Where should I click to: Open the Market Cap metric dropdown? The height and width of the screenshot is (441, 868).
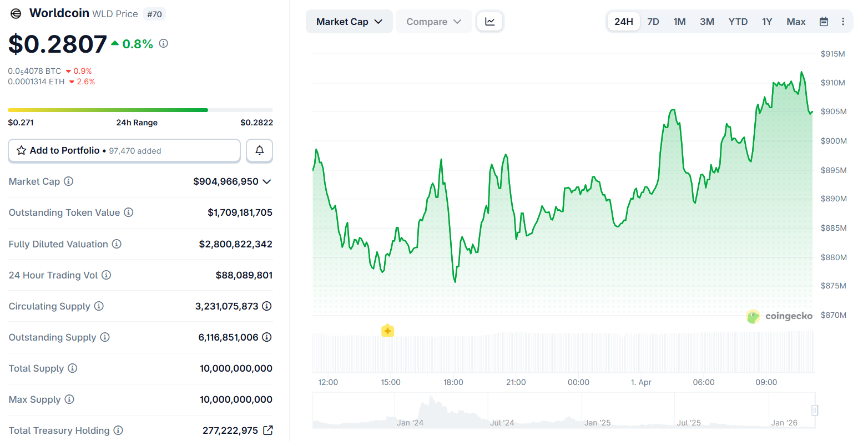(349, 21)
